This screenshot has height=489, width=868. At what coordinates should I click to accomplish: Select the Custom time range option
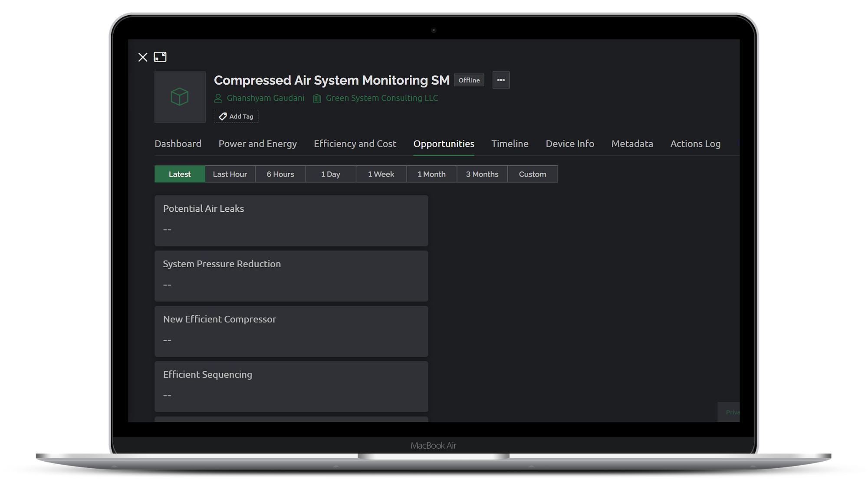coord(532,174)
